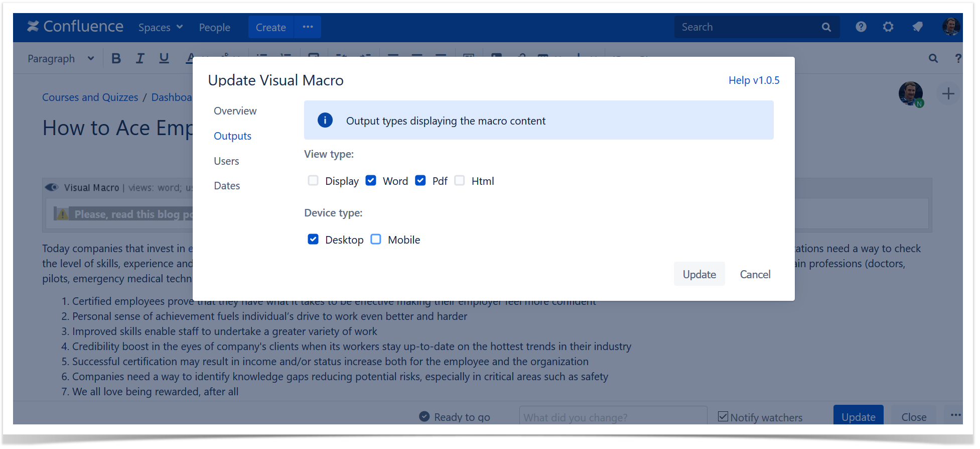The width and height of the screenshot is (980, 449).
Task: Enable the Mobile device type checkbox
Action: point(376,239)
